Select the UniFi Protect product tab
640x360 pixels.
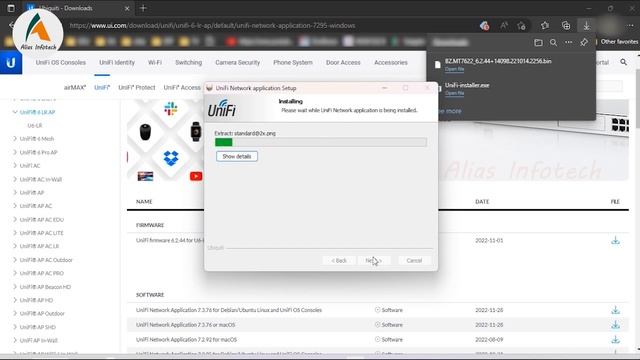pos(137,87)
